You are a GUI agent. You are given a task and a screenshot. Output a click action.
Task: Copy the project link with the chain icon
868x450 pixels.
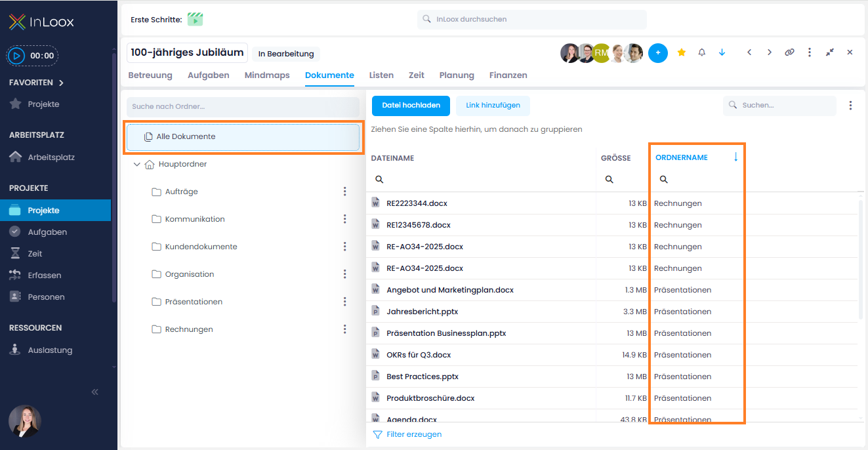pos(789,52)
